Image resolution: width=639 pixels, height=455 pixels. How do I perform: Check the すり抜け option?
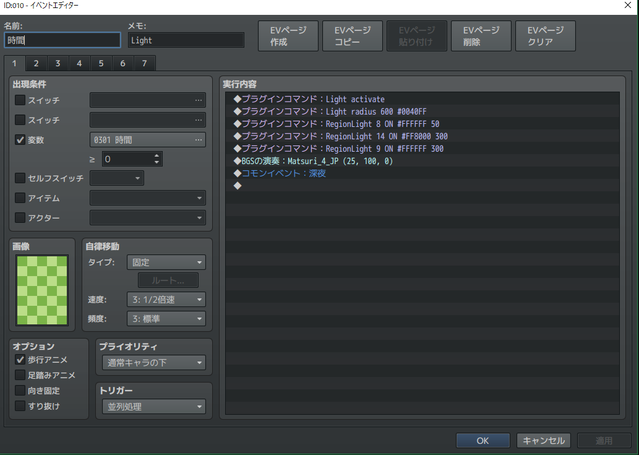tap(20, 406)
